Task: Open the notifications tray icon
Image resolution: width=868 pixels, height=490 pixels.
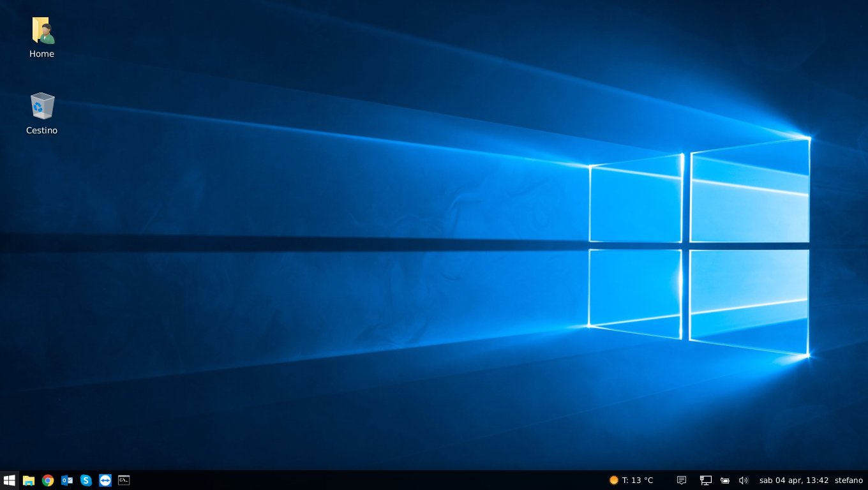Action: coord(682,480)
